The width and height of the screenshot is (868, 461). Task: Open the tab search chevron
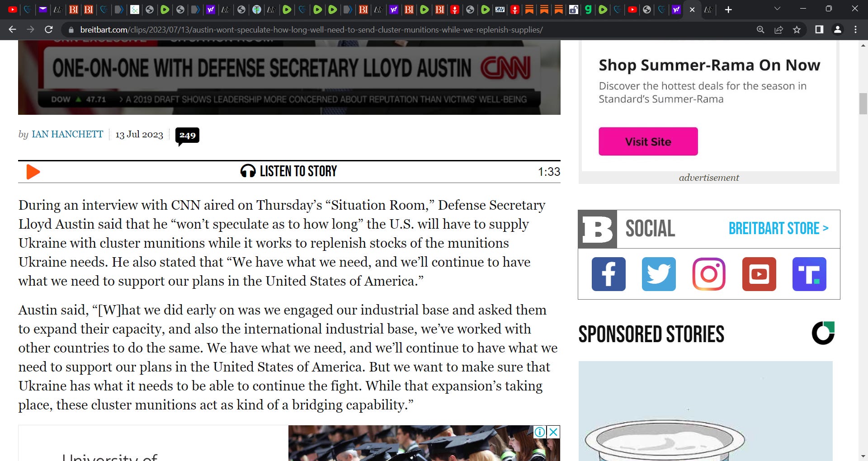[x=777, y=9]
